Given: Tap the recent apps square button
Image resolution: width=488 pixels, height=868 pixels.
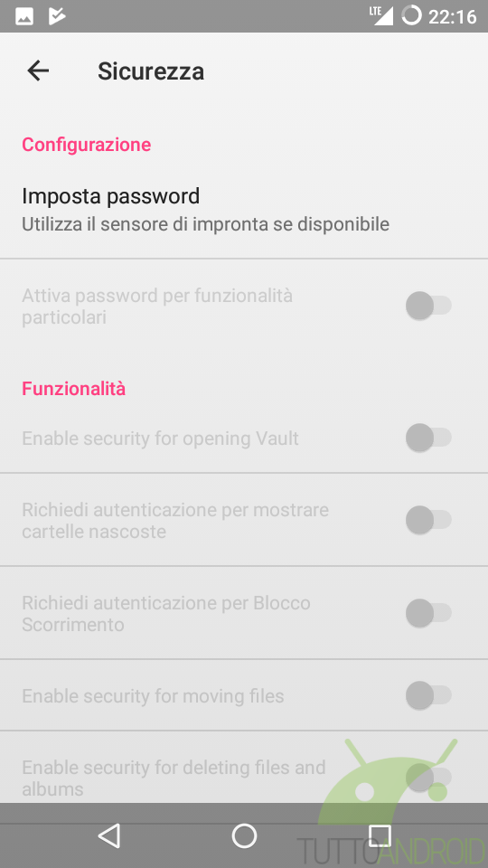Looking at the screenshot, I should pos(380,835).
